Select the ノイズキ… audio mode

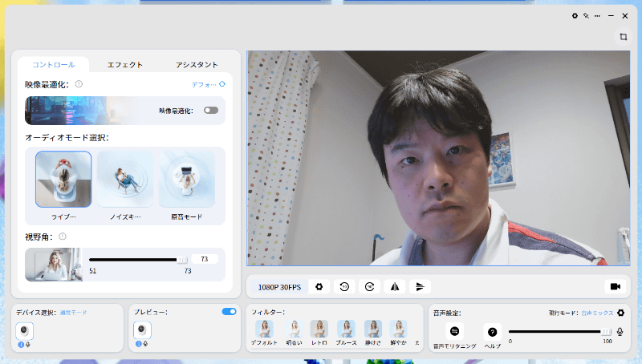pyautogui.click(x=125, y=179)
